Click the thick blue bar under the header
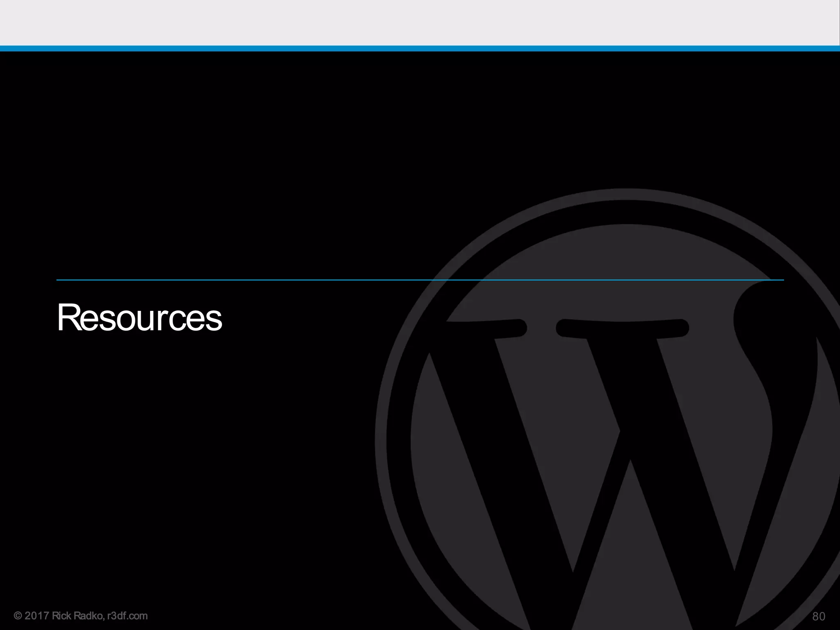 point(420,48)
